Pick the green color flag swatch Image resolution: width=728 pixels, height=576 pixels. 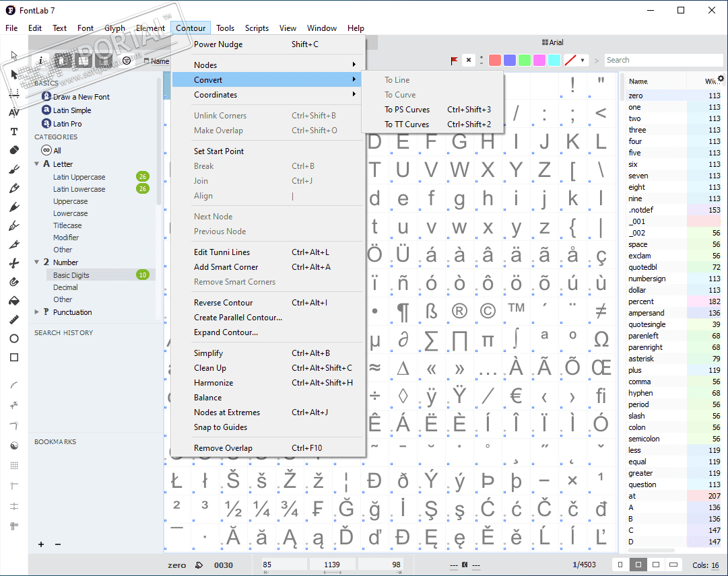(x=525, y=61)
